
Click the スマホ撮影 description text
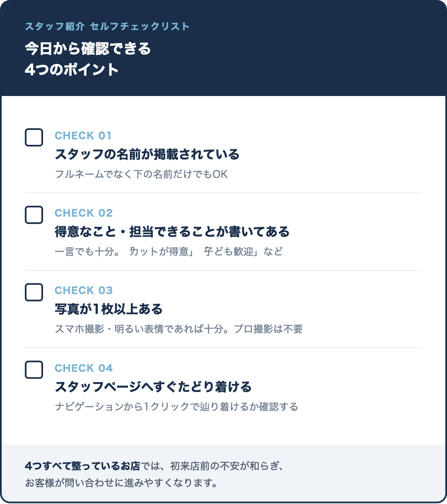pos(179,329)
